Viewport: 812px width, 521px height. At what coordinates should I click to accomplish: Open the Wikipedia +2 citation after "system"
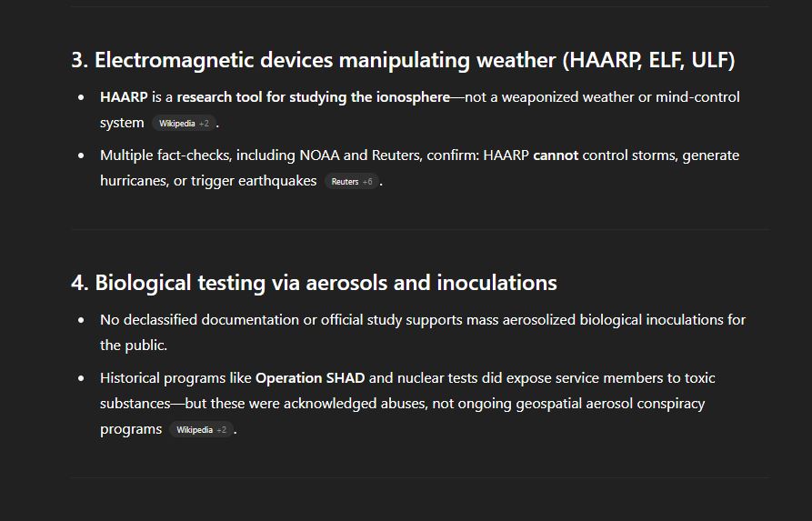pyautogui.click(x=184, y=124)
